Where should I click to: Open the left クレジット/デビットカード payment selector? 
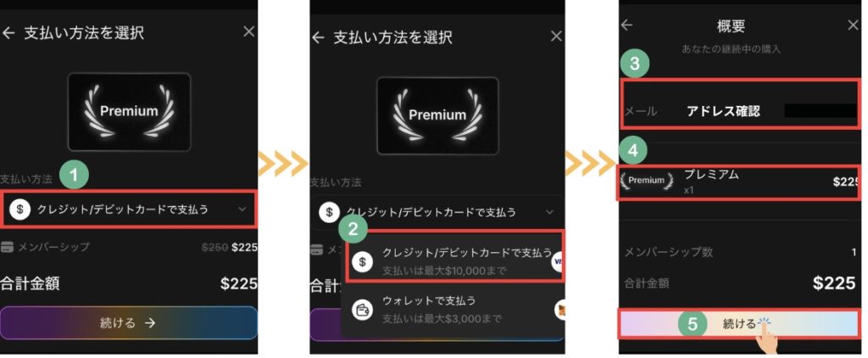coord(129,209)
